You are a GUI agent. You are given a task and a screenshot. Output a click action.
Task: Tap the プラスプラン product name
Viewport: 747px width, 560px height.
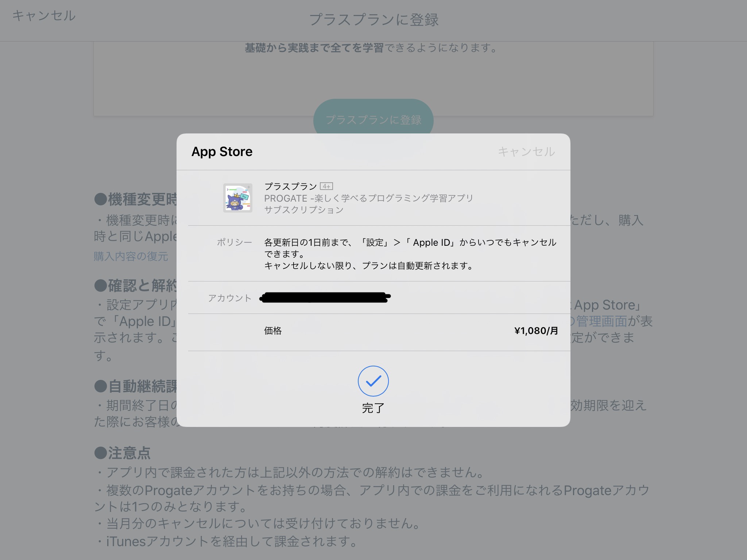pyautogui.click(x=291, y=186)
